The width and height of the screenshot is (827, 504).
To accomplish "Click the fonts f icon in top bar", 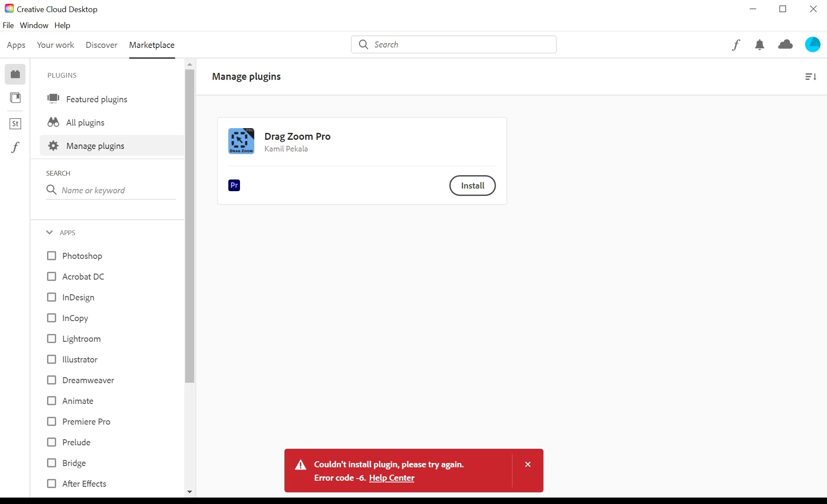I will [x=736, y=44].
